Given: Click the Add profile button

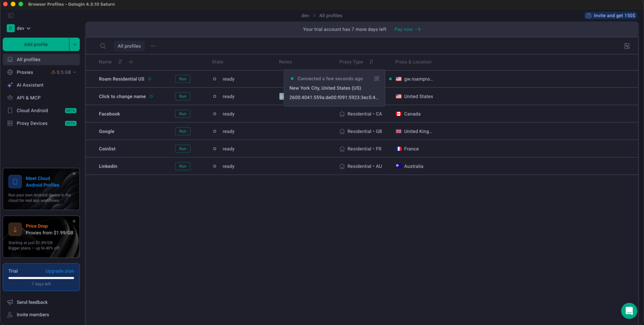Looking at the screenshot, I should pyautogui.click(x=36, y=44).
